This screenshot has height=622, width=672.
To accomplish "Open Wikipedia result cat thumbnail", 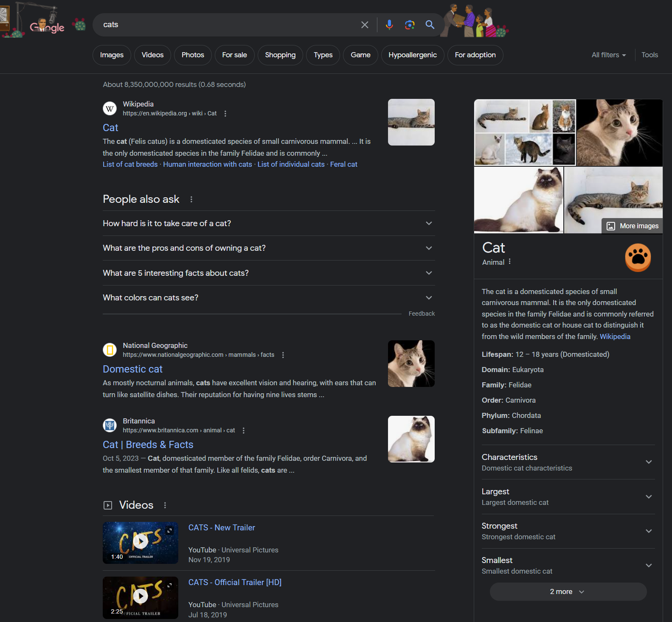I will click(411, 122).
